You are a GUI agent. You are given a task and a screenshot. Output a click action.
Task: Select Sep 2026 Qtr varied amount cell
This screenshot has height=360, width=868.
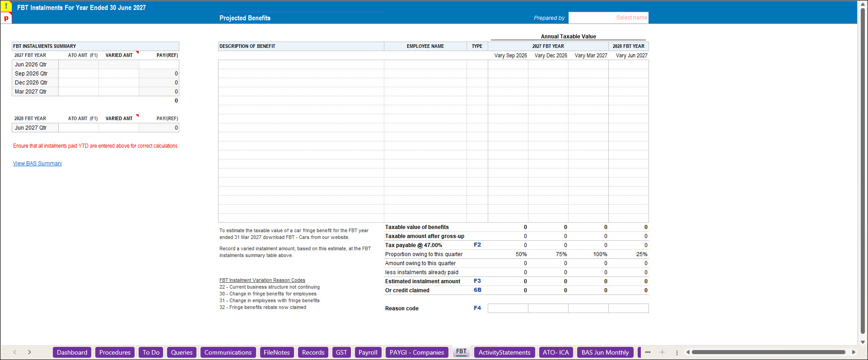(119, 74)
